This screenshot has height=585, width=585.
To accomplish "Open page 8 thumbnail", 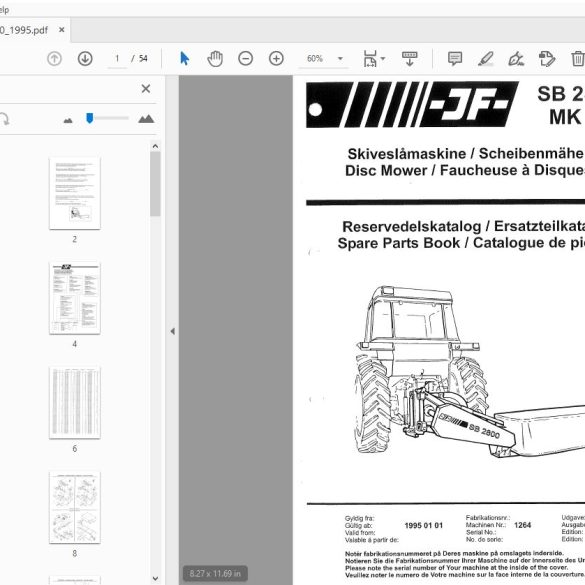I will pyautogui.click(x=75, y=507).
